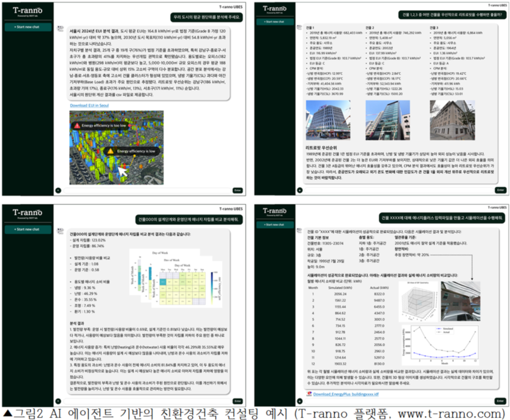The image size is (510, 420).
Task: Start a new chat in the Seoul EUI window
Action: click(x=28, y=27)
